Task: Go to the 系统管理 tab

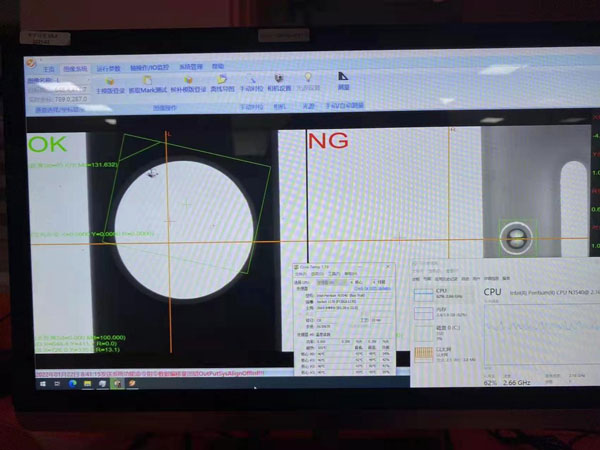Action: (x=189, y=68)
